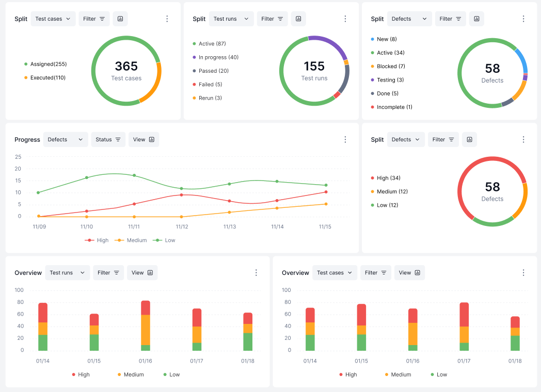The width and height of the screenshot is (541, 392).
Task: Open three-dot menu on Test runs overview
Action: click(256, 272)
